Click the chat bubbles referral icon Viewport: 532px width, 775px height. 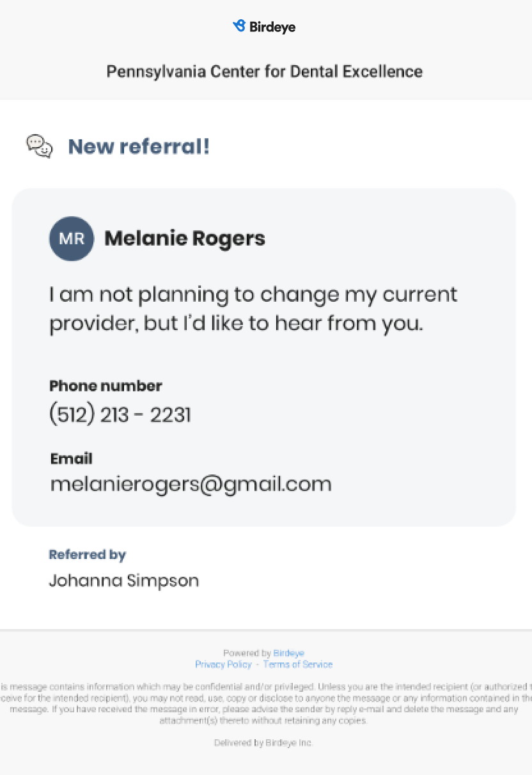(x=39, y=146)
